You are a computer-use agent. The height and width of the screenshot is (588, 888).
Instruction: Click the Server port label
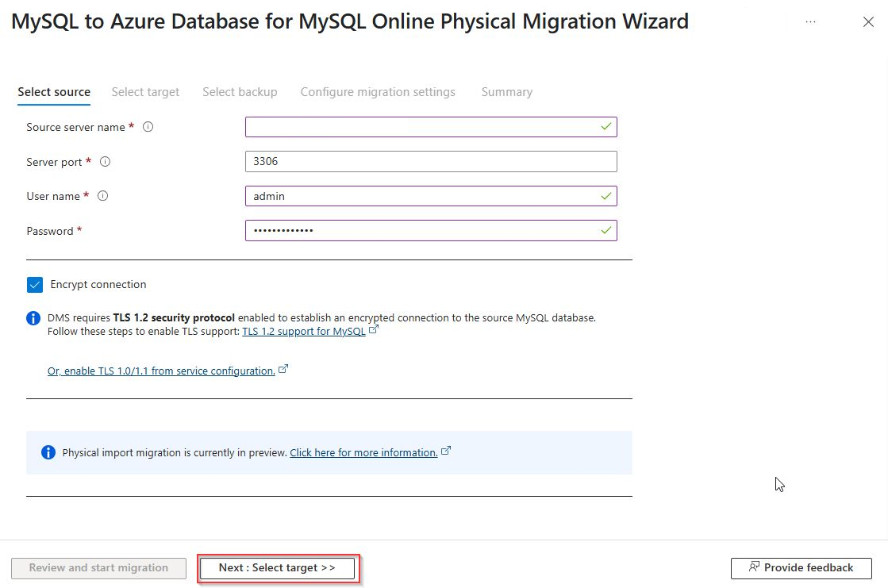point(55,162)
